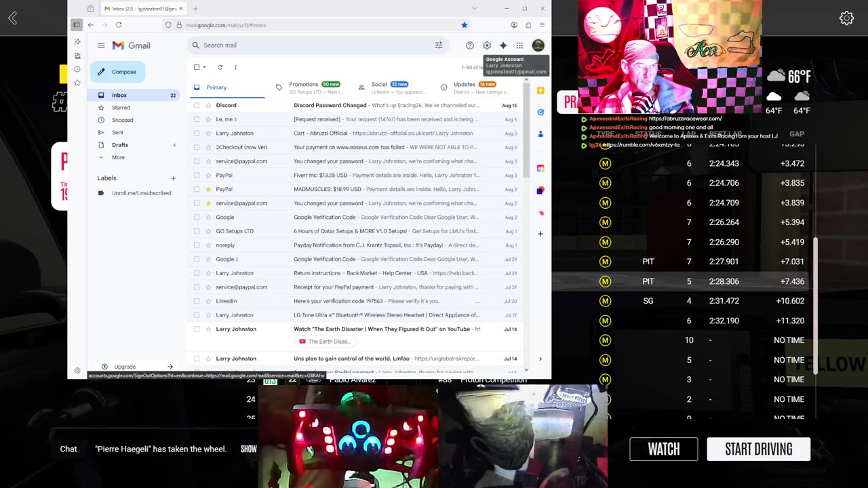Click the browser address bar URL
Image resolution: width=868 pixels, height=488 pixels.
226,25
